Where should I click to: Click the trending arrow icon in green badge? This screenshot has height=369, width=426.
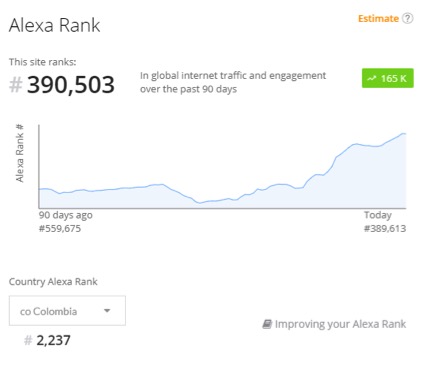pyautogui.click(x=372, y=79)
